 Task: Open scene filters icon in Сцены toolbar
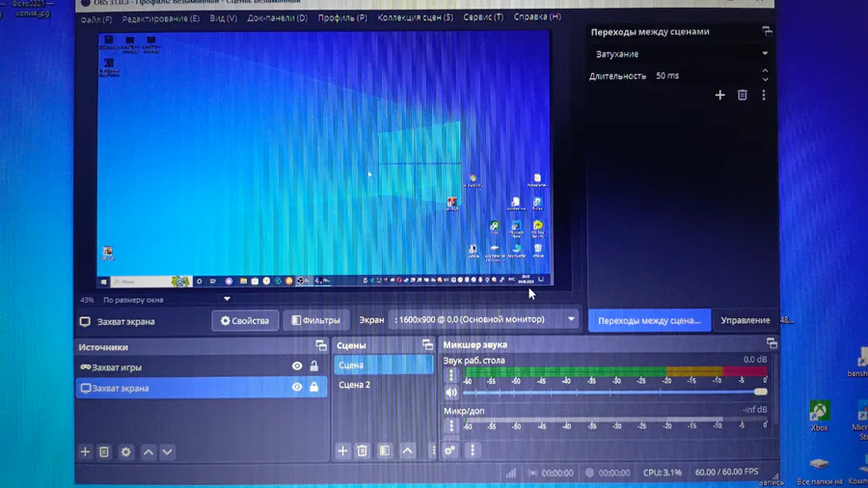[385, 451]
